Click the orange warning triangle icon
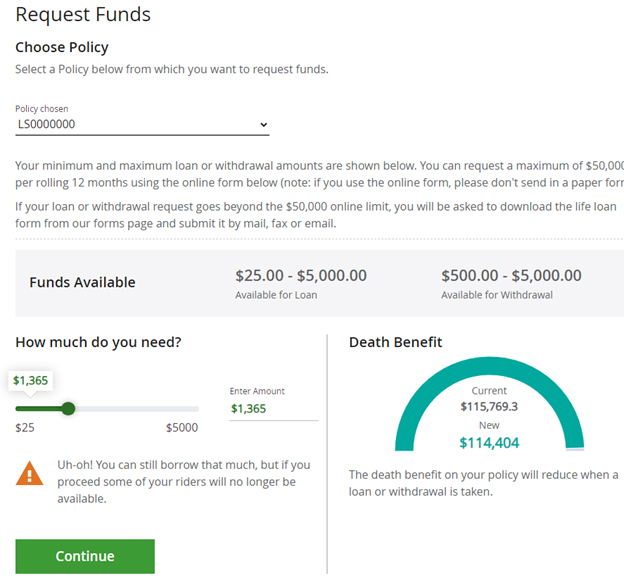The height and width of the screenshot is (578, 624). pyautogui.click(x=30, y=473)
